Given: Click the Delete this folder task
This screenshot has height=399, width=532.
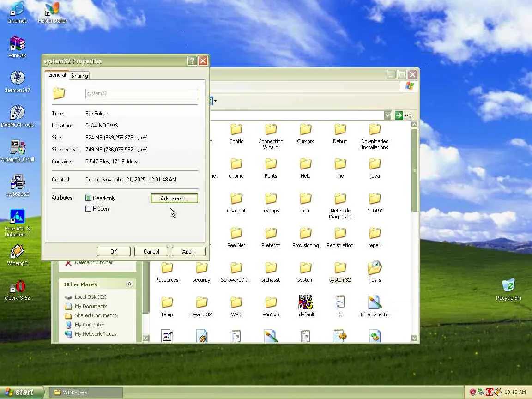Looking at the screenshot, I should pyautogui.click(x=93, y=263).
